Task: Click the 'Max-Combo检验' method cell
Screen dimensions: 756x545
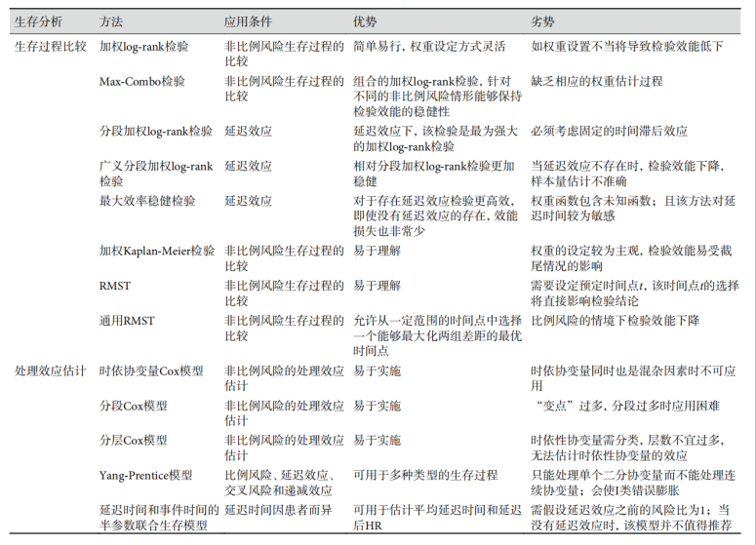Action: coord(142,81)
